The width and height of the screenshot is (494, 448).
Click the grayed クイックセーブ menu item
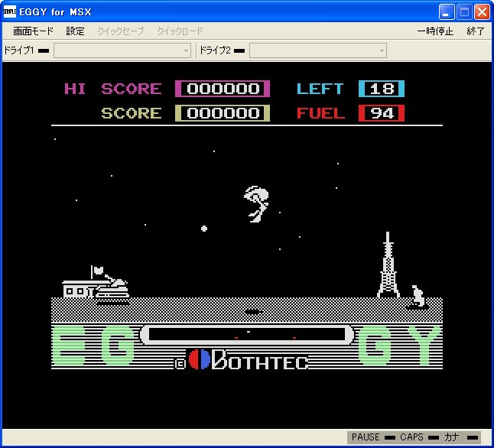click(x=121, y=31)
